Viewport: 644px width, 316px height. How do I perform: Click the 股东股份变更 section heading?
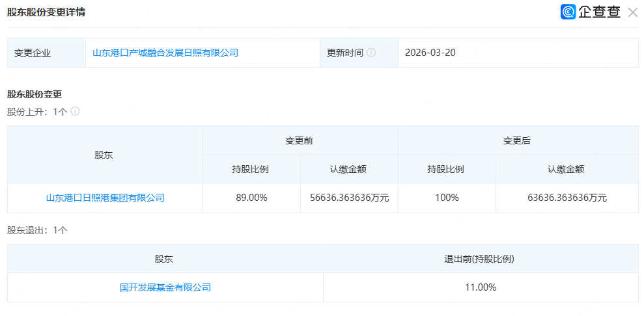(x=34, y=94)
